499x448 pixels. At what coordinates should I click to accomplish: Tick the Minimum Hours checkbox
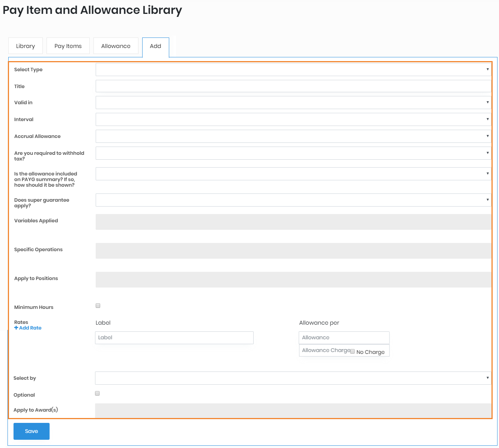tap(98, 306)
